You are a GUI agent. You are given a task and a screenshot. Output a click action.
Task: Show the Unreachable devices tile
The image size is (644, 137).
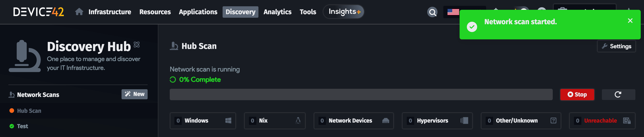pos(602,121)
